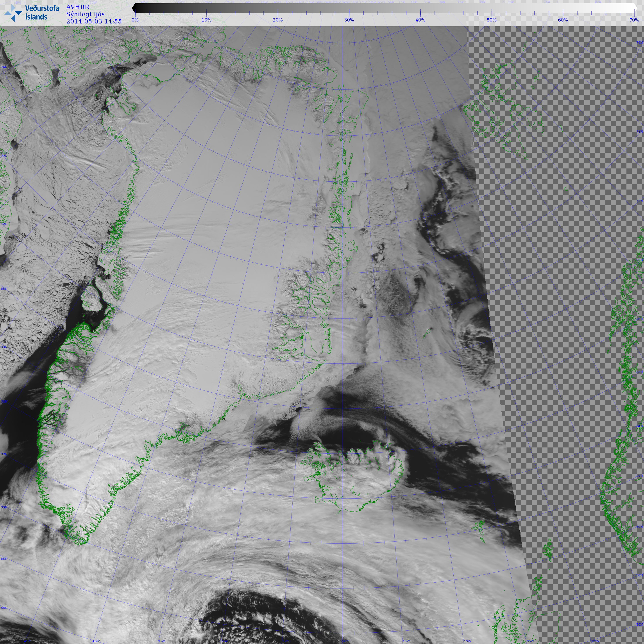
Task: Click the 15W longitude label at bottom
Action: [406, 641]
